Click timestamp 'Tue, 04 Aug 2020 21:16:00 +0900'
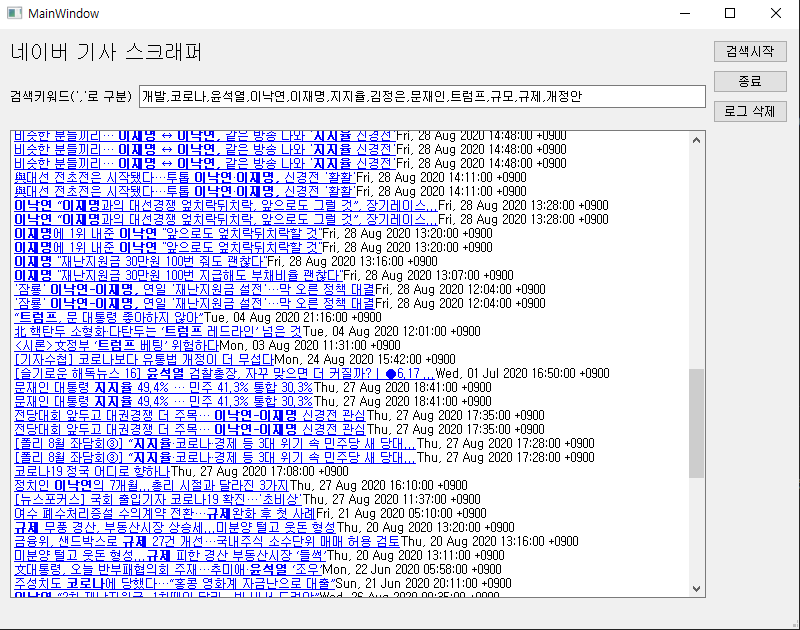The height and width of the screenshot is (630, 800). (293, 317)
